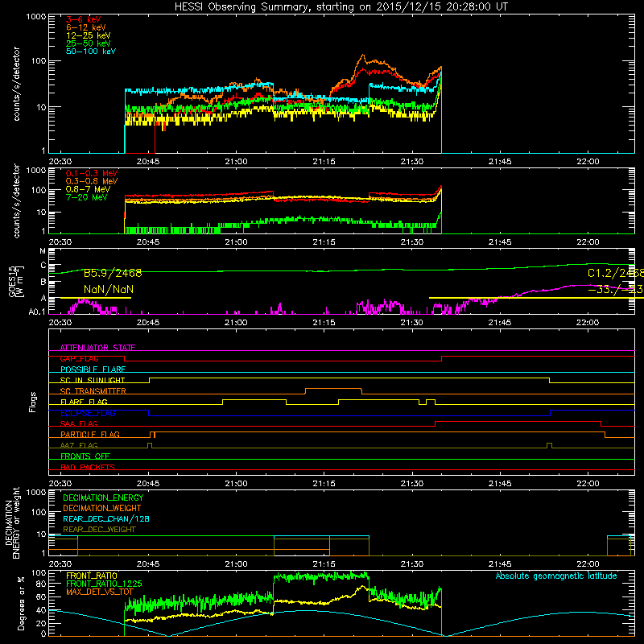The image size is (644, 644).
Task: Select the ATTENUATOR_STATE flag label
Action: click(97, 348)
